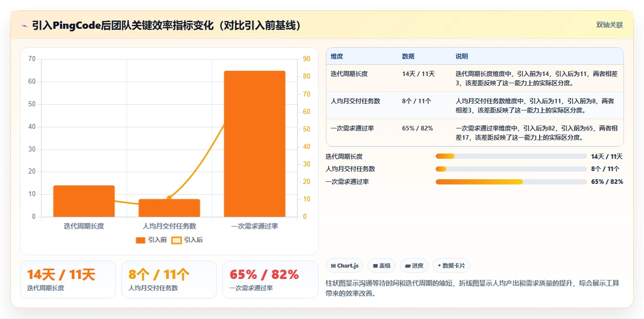This screenshot has height=319, width=644.
Task: Click the 维度 column header
Action: [337, 57]
